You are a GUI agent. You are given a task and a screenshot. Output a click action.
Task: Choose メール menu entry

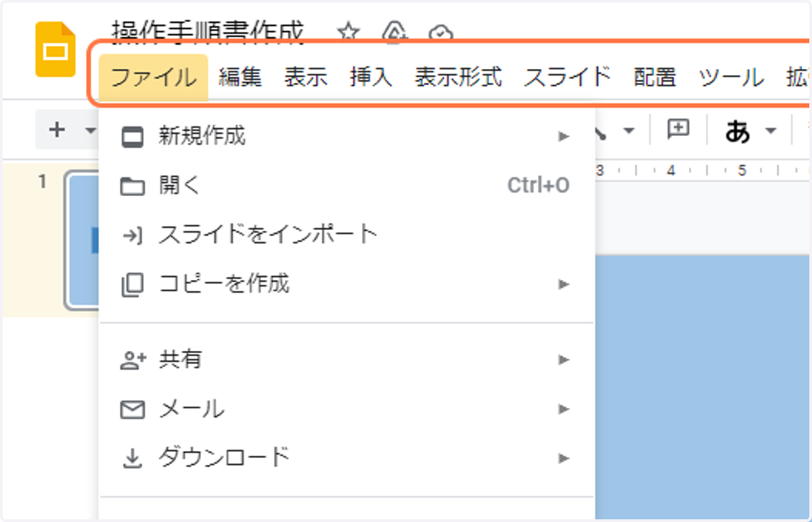click(x=346, y=408)
